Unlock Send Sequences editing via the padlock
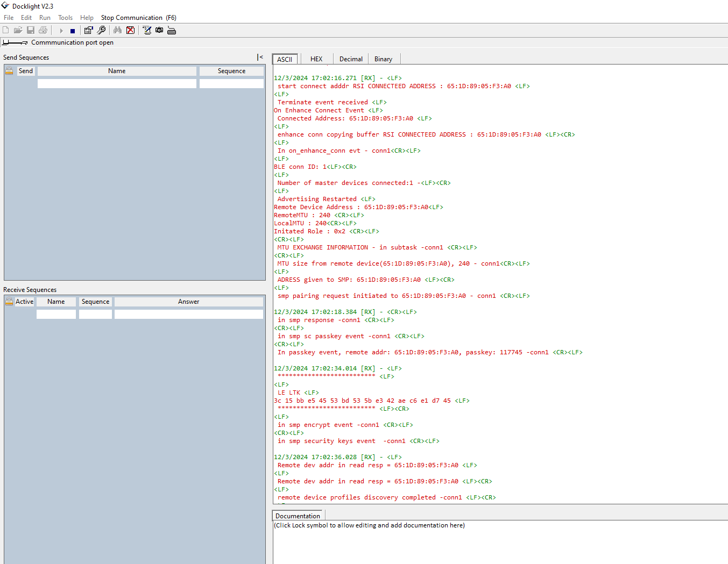Viewport: 728px width, 564px height. click(x=9, y=70)
